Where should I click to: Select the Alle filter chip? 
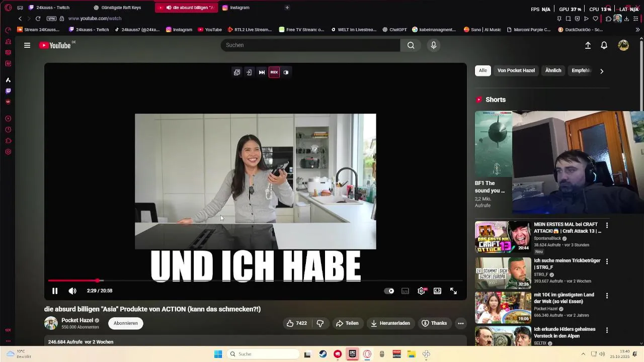pos(483,70)
